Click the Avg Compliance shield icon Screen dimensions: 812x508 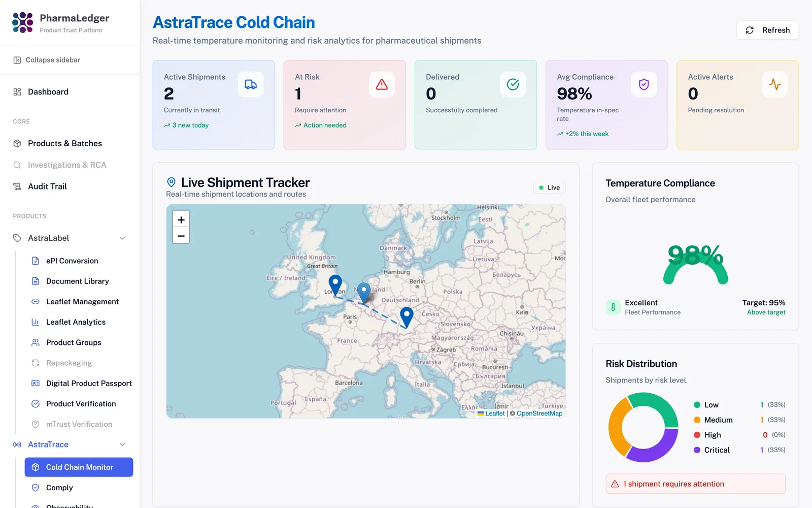coord(644,84)
